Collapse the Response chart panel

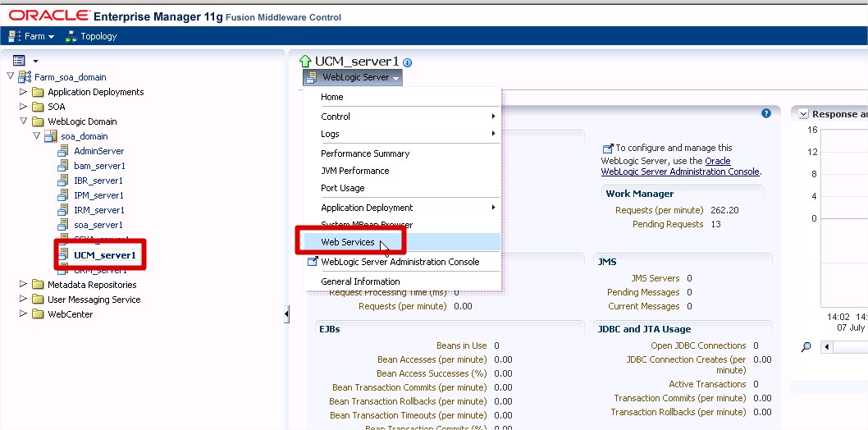pyautogui.click(x=803, y=114)
